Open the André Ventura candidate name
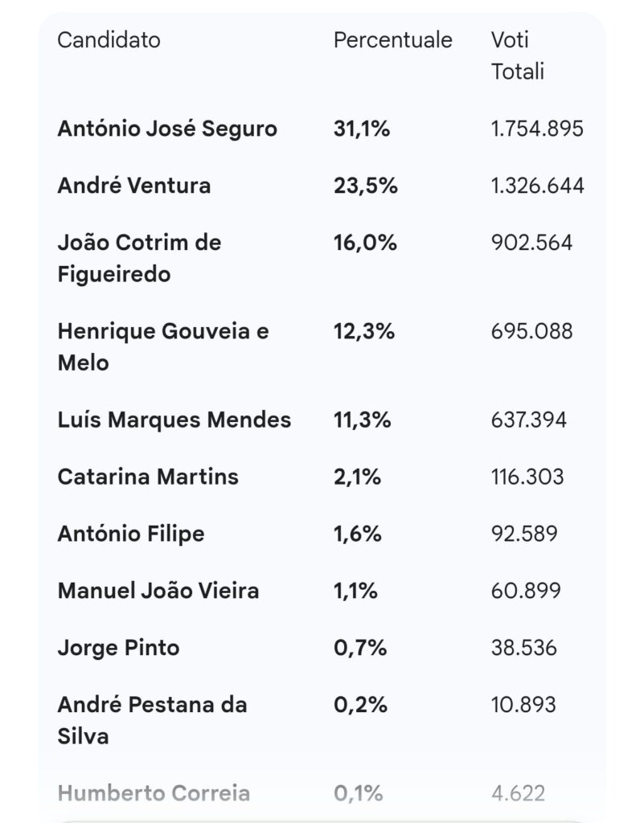The image size is (644, 823). [x=133, y=186]
